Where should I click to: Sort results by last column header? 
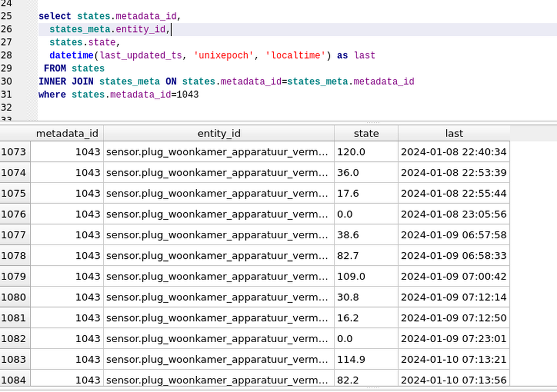[x=454, y=134]
